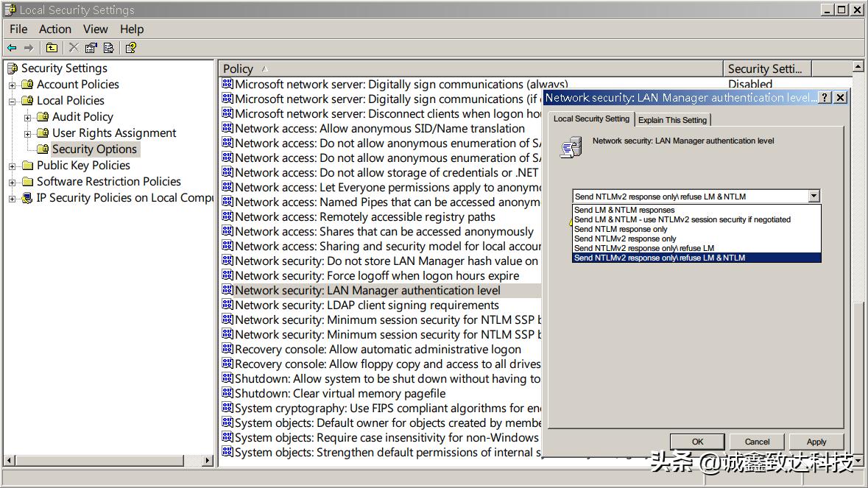Viewport: 868px width, 488px height.
Task: Select 'Network access: Remotely accessible registry paths'
Action: [x=365, y=217]
